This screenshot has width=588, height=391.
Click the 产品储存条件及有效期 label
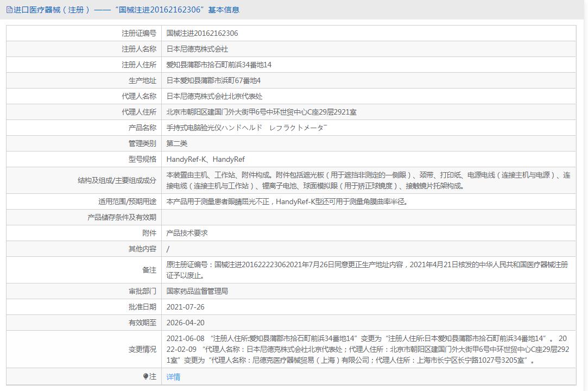tap(122, 218)
